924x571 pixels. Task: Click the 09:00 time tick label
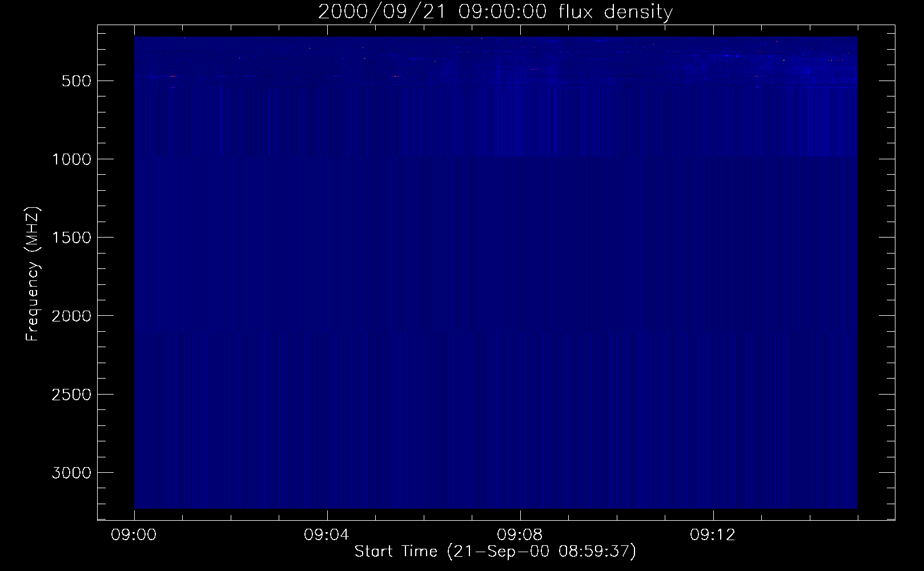point(134,536)
